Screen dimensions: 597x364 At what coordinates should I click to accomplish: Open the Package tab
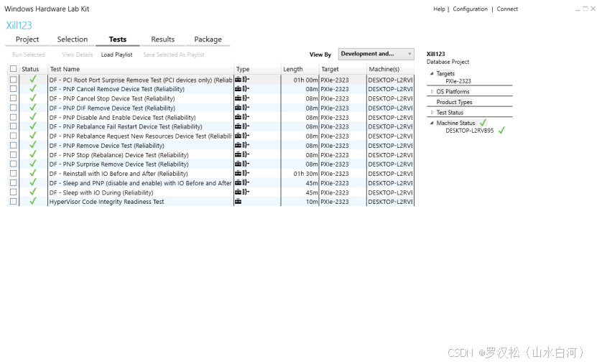click(208, 39)
